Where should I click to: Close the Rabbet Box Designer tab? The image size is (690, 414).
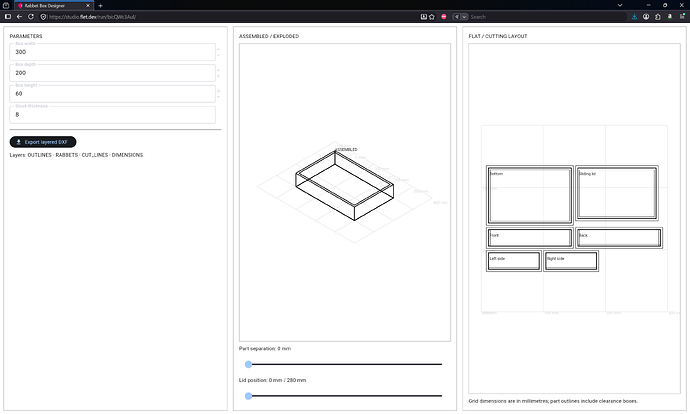coord(88,6)
